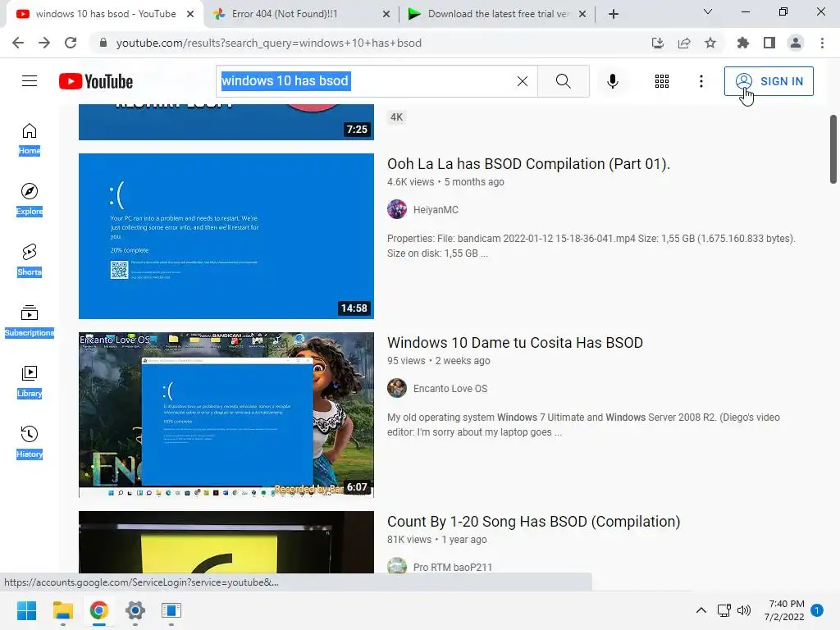Visit HeiyanMC channel name link
This screenshot has height=630, width=840.
(x=436, y=209)
